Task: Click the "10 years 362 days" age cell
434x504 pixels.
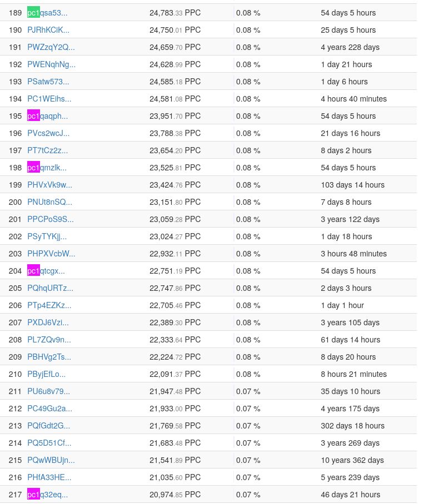Action: pos(352,460)
